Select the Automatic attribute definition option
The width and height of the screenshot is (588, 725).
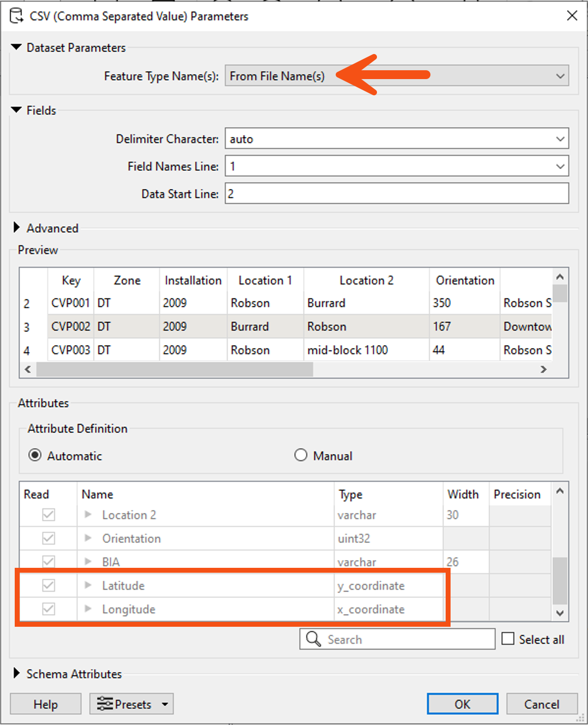[x=35, y=455]
